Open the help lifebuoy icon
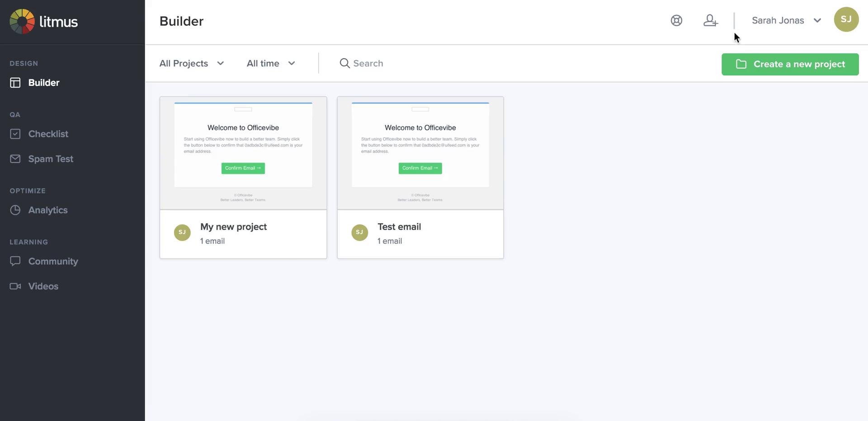868x421 pixels. [x=676, y=20]
